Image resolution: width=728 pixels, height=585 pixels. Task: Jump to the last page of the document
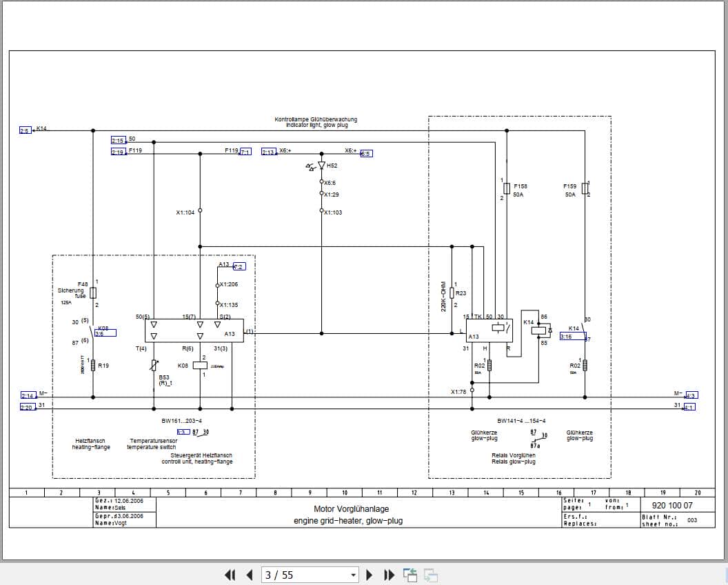click(388, 575)
